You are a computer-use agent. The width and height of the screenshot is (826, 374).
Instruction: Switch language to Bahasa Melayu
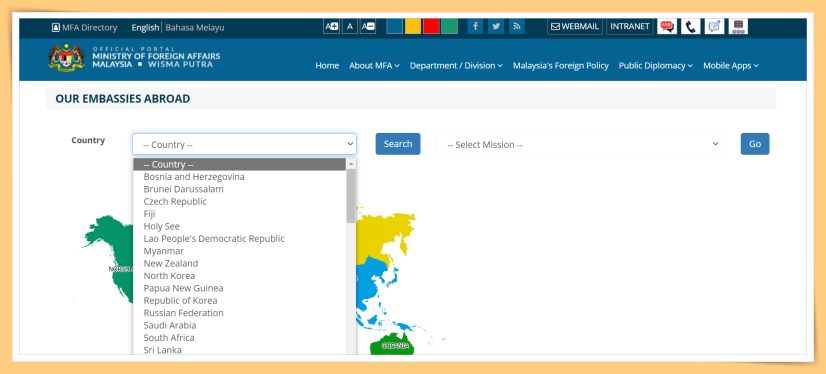[x=195, y=28]
